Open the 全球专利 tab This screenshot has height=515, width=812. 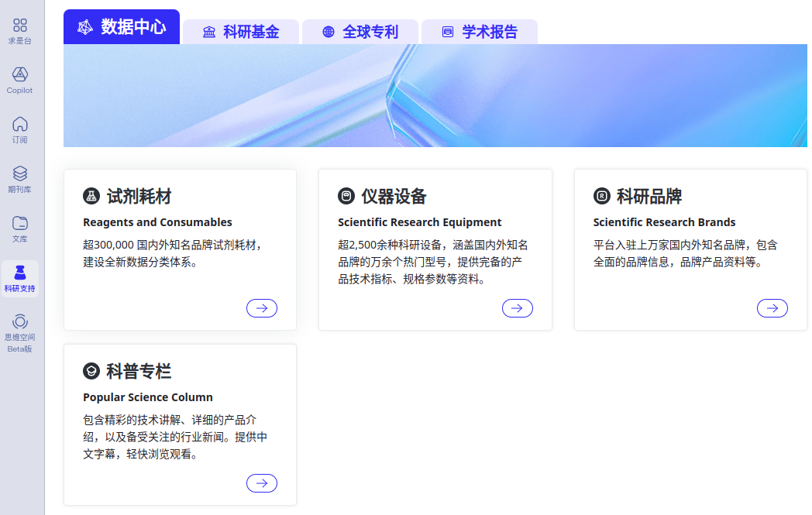(x=360, y=32)
